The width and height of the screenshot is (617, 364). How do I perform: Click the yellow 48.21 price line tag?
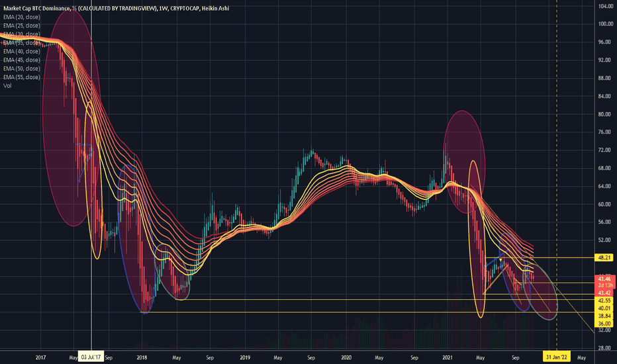(x=604, y=257)
